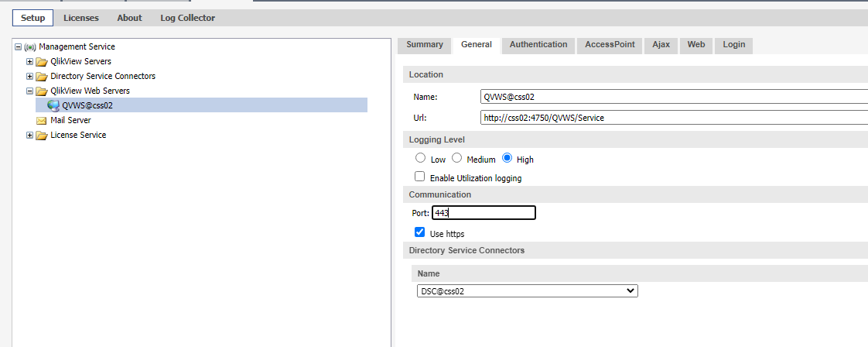Click the QVWS@css02 web server globe icon
The height and width of the screenshot is (347, 868).
[53, 105]
